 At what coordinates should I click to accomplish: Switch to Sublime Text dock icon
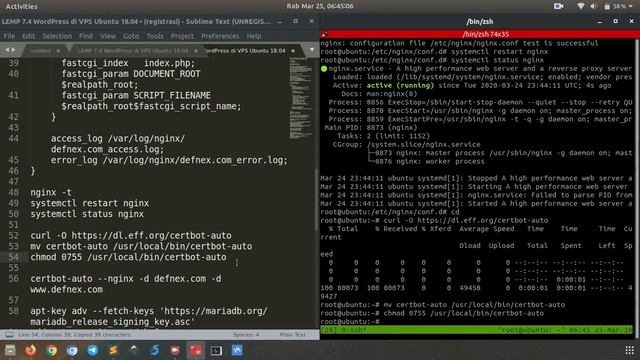pyautogui.click(x=113, y=350)
